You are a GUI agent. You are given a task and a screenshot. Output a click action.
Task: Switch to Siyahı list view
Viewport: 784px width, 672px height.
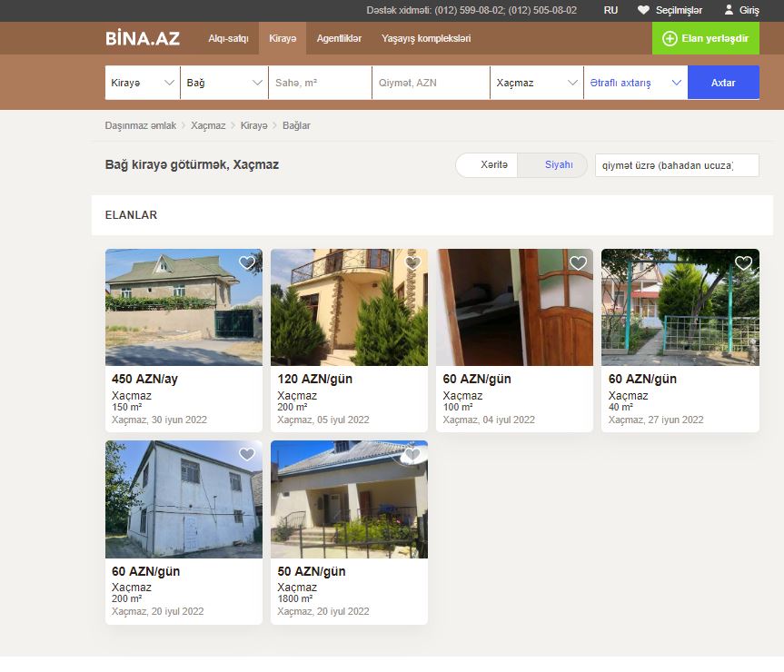point(552,165)
